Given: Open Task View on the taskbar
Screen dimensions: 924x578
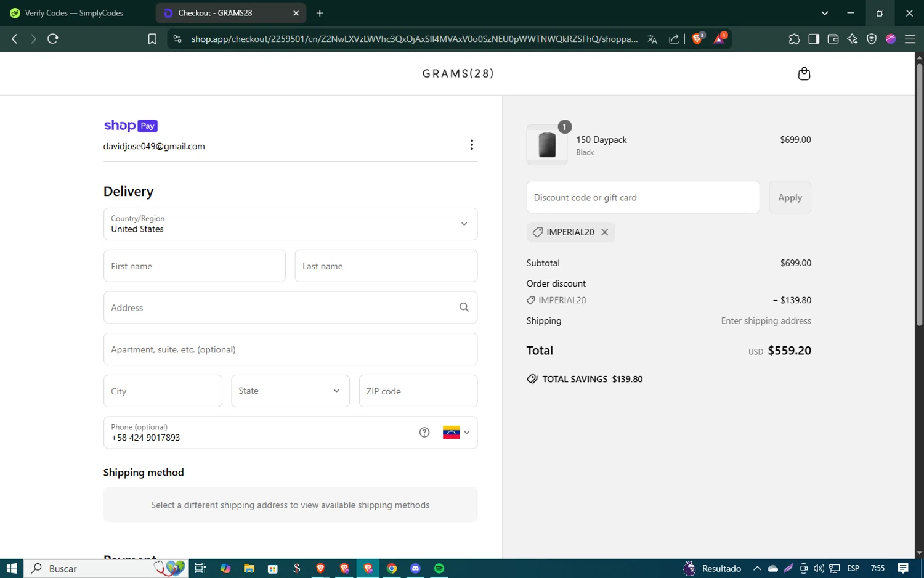Looking at the screenshot, I should coord(200,568).
